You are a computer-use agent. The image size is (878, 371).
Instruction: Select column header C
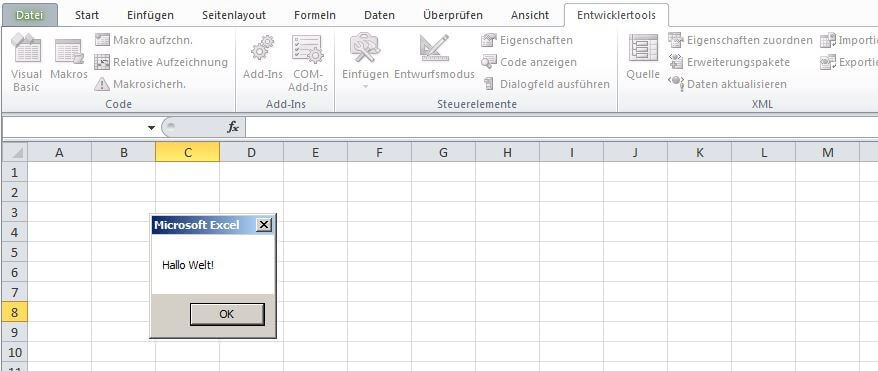[x=188, y=152]
